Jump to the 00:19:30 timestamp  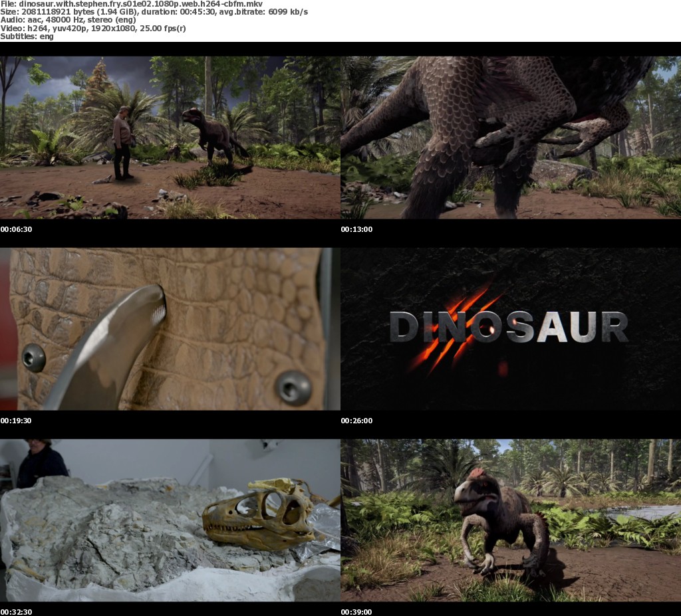[16, 421]
